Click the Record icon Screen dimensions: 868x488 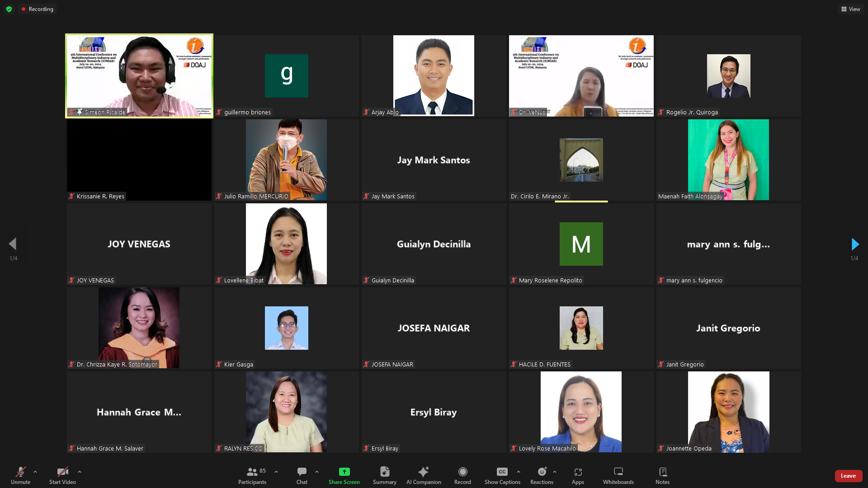(x=462, y=472)
